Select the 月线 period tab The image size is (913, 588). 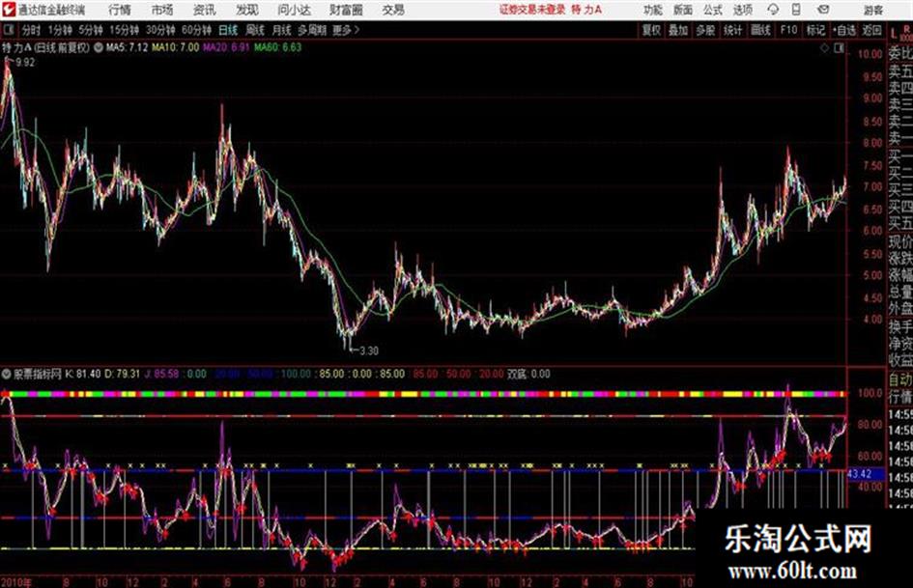pos(281,30)
